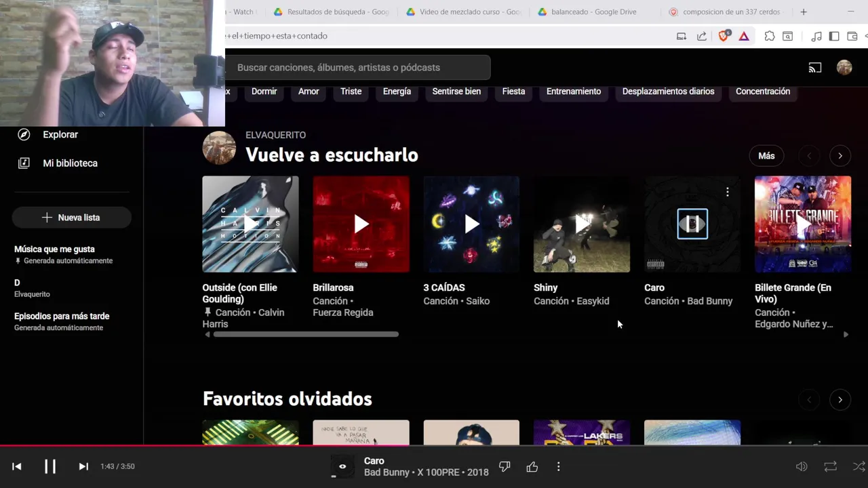The width and height of the screenshot is (868, 488).
Task: Toggle shuffle in player bar
Action: click(x=859, y=466)
